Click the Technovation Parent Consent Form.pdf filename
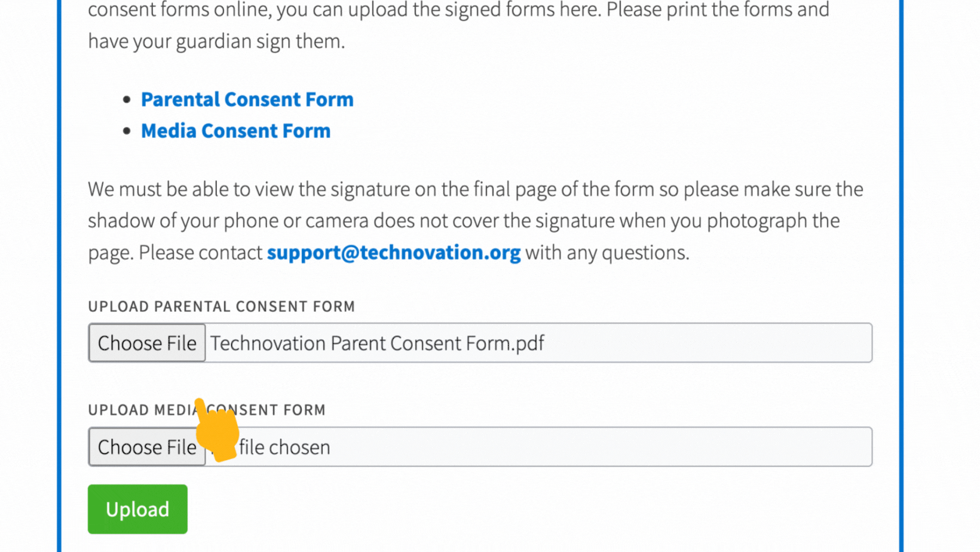 (377, 344)
